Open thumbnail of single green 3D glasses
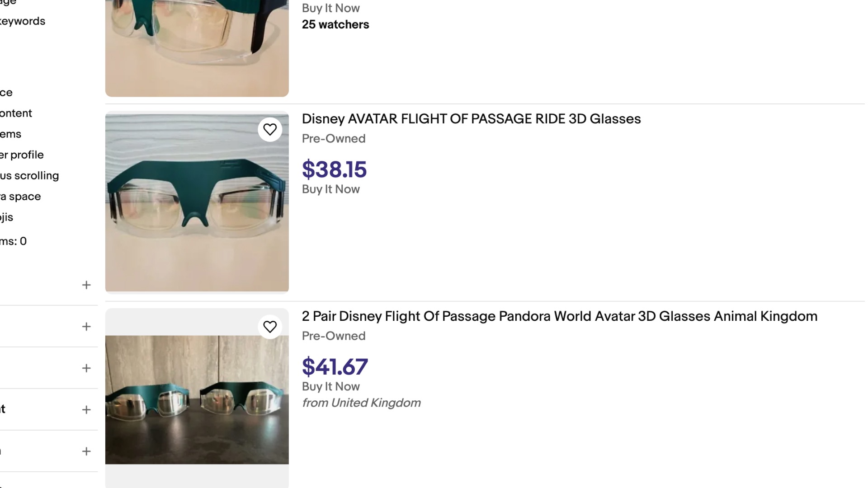Screen dimensions: 868x488 point(197,202)
